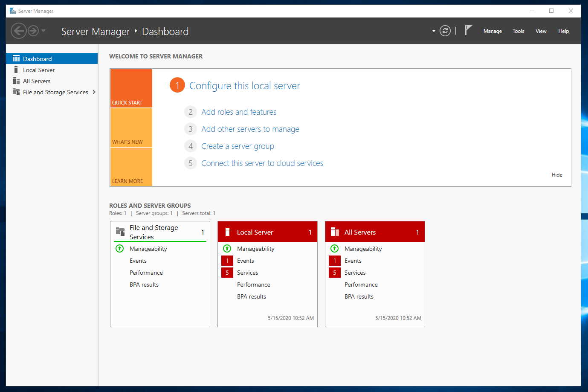
Task: Click the Quick Start tile
Action: tap(131, 88)
